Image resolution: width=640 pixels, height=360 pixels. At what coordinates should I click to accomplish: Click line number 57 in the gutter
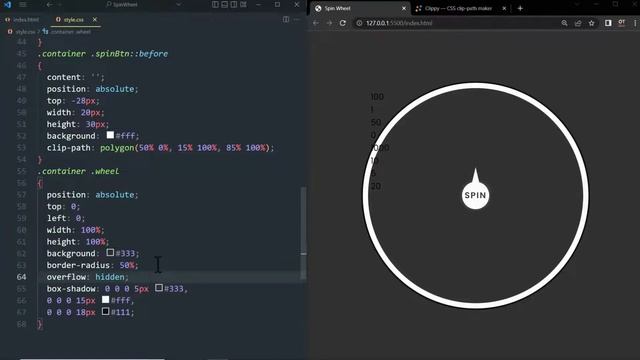coord(21,195)
